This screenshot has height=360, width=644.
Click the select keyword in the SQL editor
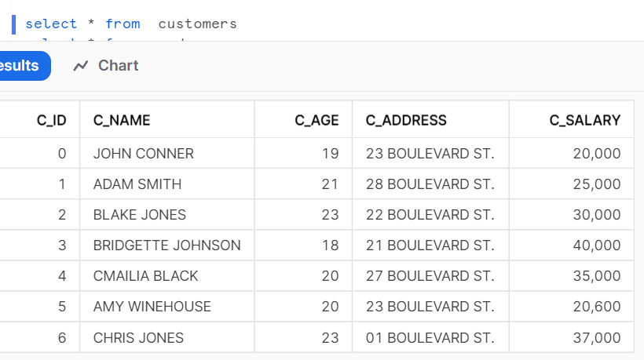pyautogui.click(x=51, y=24)
